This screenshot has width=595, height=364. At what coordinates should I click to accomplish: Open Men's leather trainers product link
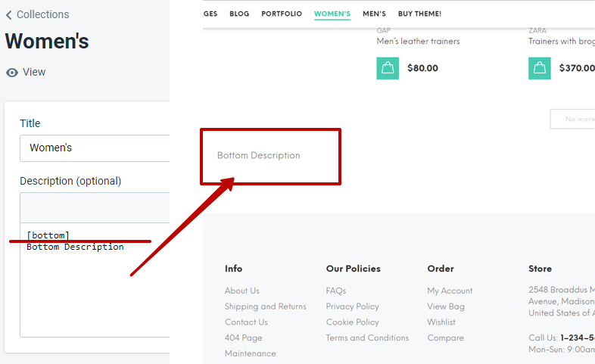418,42
